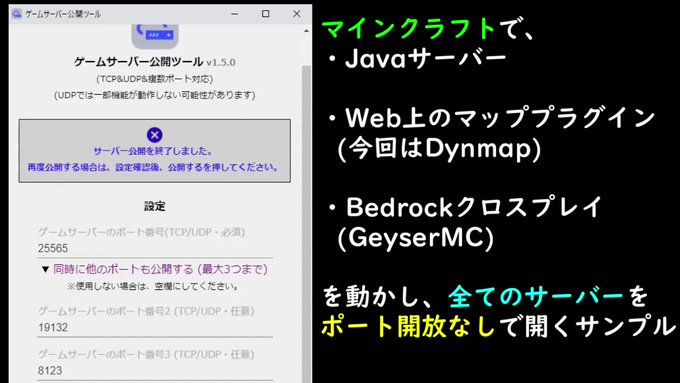Click the UDPでは一部機能が動作しない warning text
The height and width of the screenshot is (383, 680).
(x=155, y=95)
